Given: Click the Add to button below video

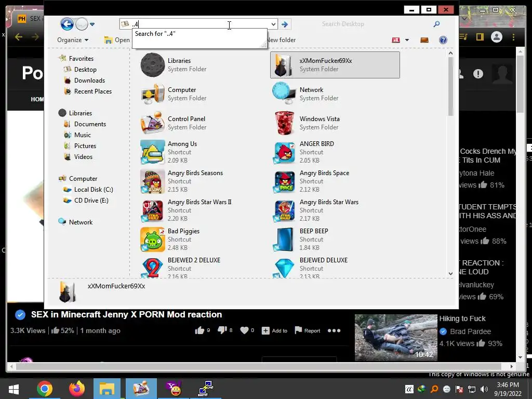Looking at the screenshot, I should click(274, 330).
